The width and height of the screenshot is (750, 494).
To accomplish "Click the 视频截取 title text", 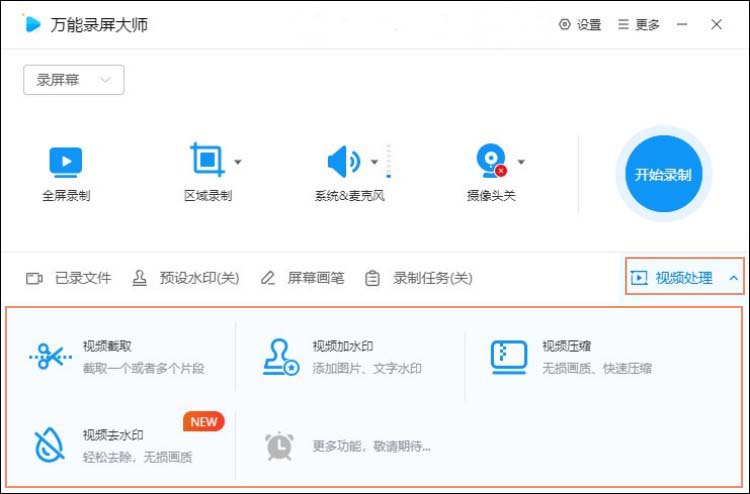I will pyautogui.click(x=107, y=346).
